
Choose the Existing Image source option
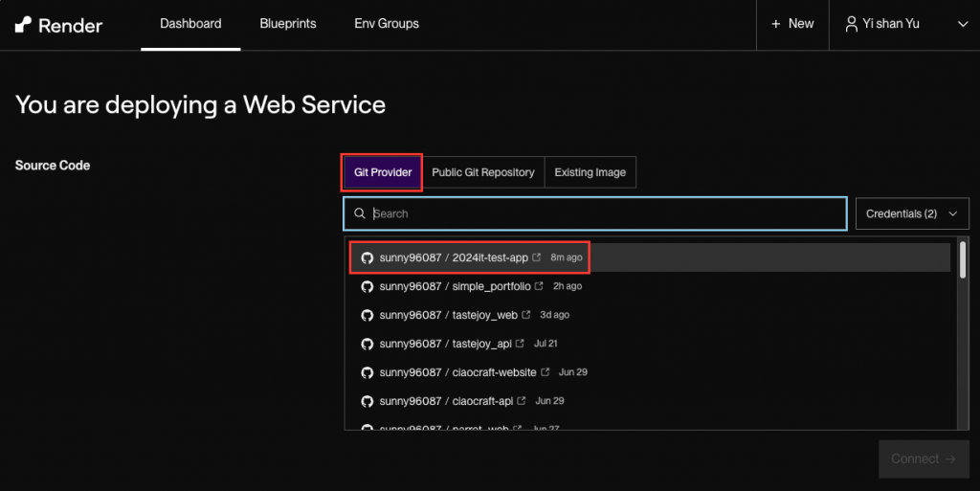click(x=590, y=172)
